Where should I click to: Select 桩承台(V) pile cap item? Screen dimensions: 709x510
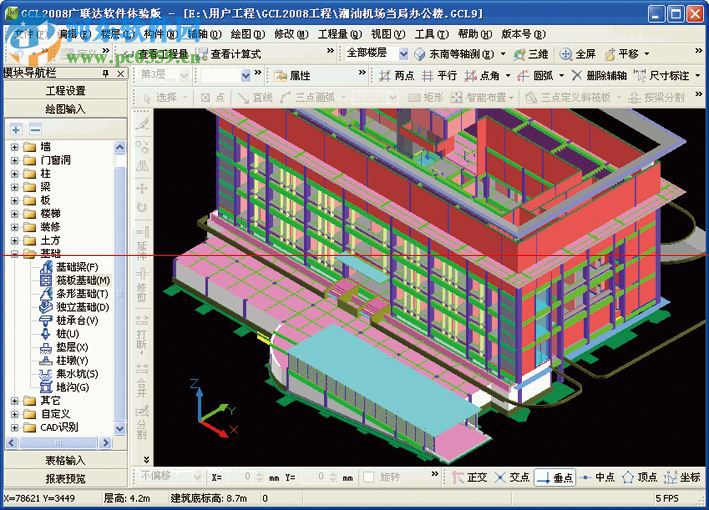69,321
